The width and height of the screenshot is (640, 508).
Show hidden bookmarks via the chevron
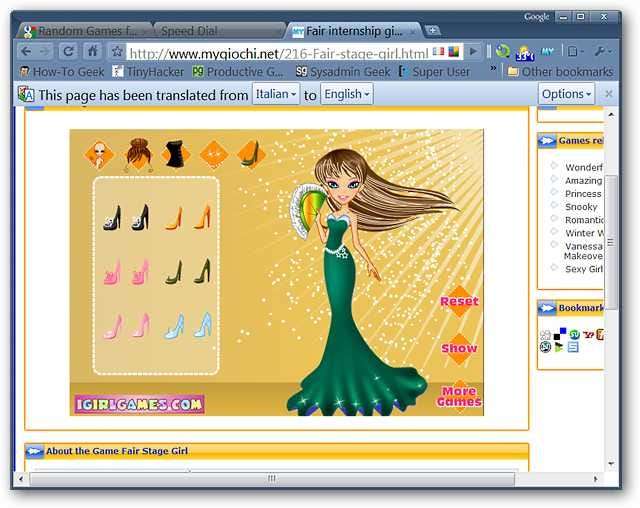tap(493, 68)
